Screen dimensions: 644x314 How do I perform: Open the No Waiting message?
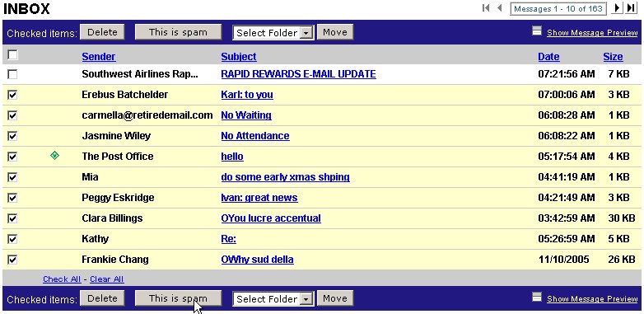click(246, 115)
